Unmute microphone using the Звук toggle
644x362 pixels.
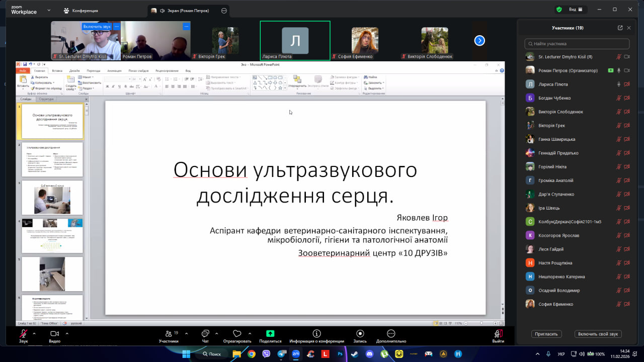(23, 334)
